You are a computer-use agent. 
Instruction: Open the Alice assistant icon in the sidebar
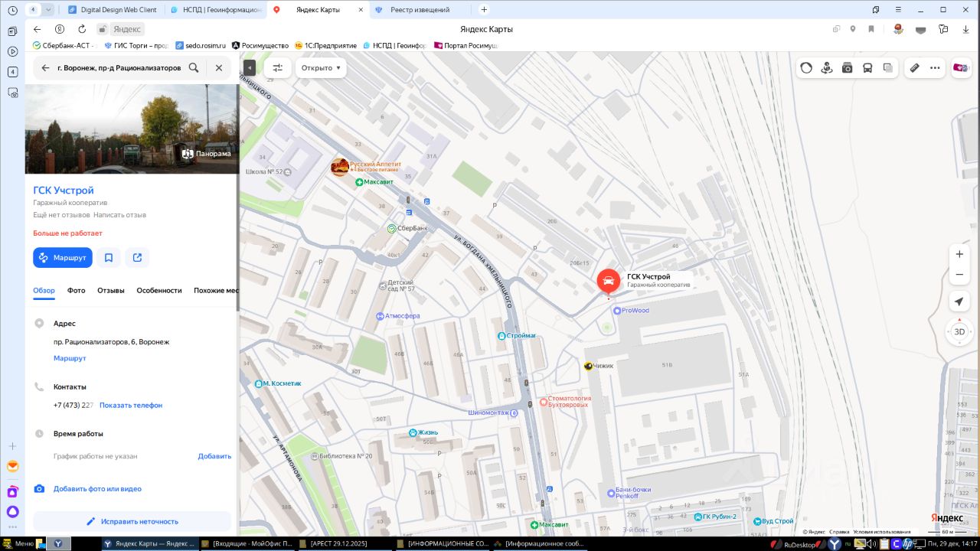[x=12, y=511]
